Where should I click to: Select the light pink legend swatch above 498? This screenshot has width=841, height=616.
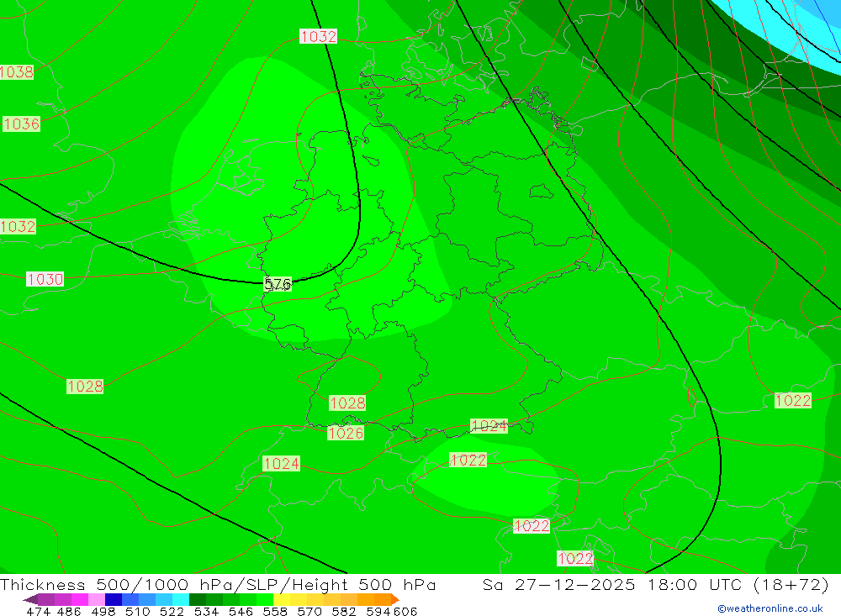pos(95,599)
